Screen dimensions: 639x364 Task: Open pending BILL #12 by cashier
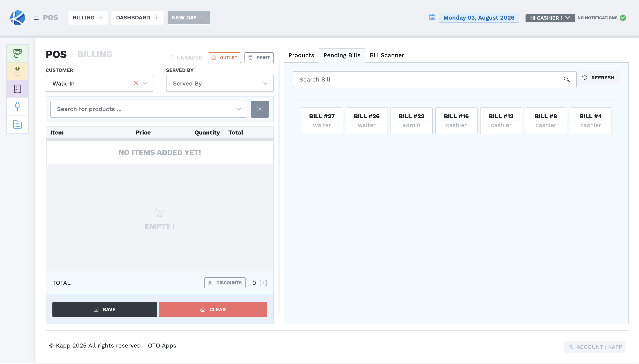click(x=501, y=121)
